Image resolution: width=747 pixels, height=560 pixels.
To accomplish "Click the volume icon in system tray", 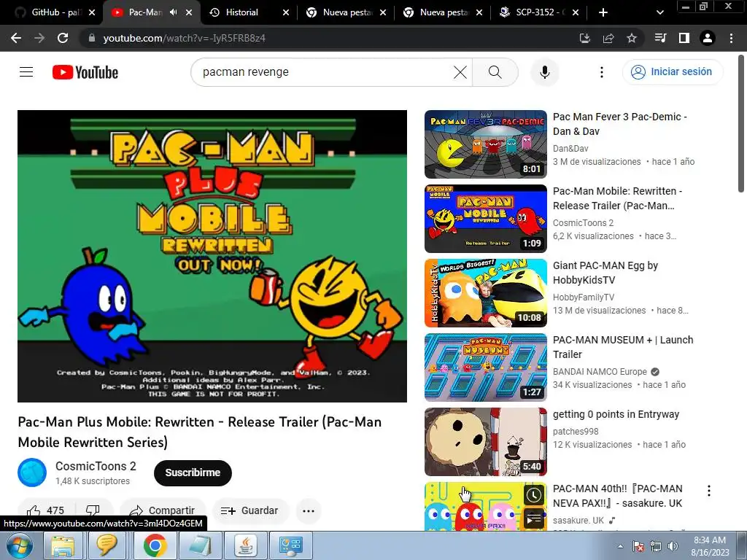I will click(x=673, y=546).
